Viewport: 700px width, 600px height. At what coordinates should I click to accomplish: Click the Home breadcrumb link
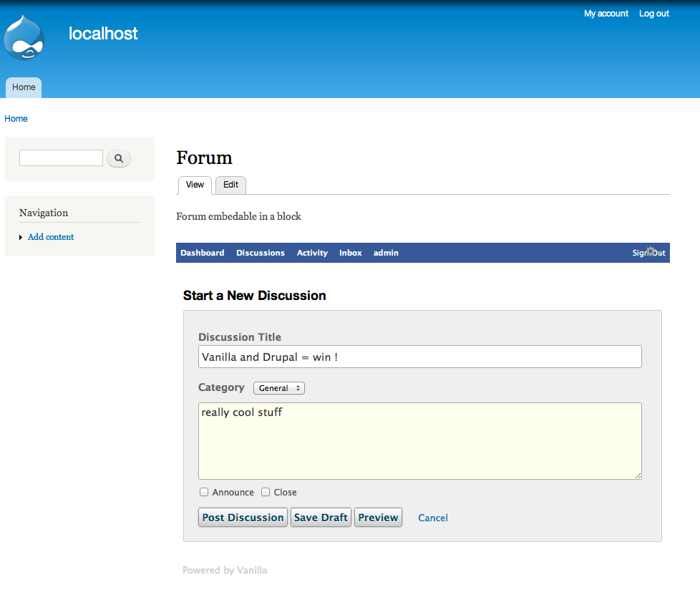tap(16, 119)
